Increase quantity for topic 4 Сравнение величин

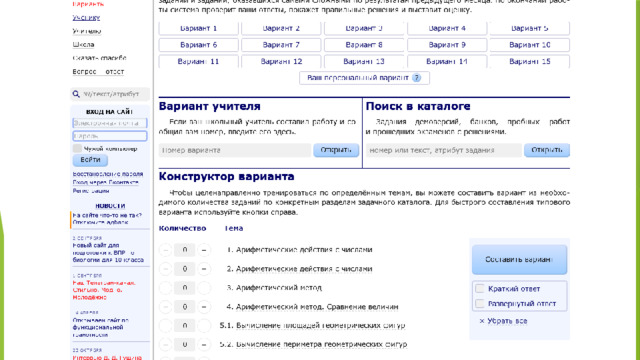(204, 307)
